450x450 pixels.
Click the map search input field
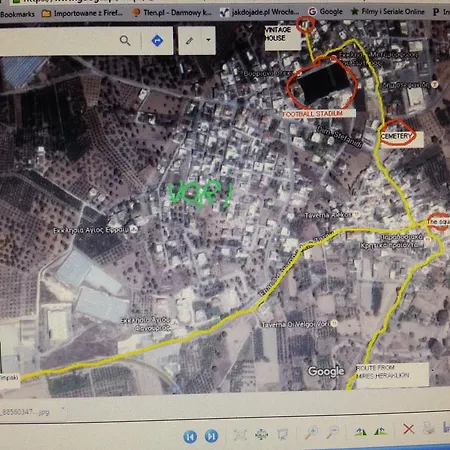point(57,41)
